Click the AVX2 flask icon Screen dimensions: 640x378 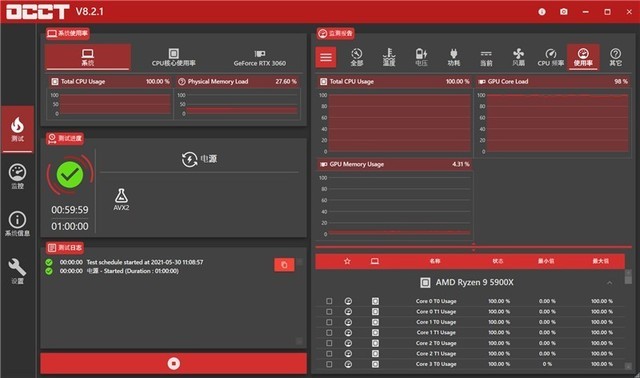(x=121, y=196)
